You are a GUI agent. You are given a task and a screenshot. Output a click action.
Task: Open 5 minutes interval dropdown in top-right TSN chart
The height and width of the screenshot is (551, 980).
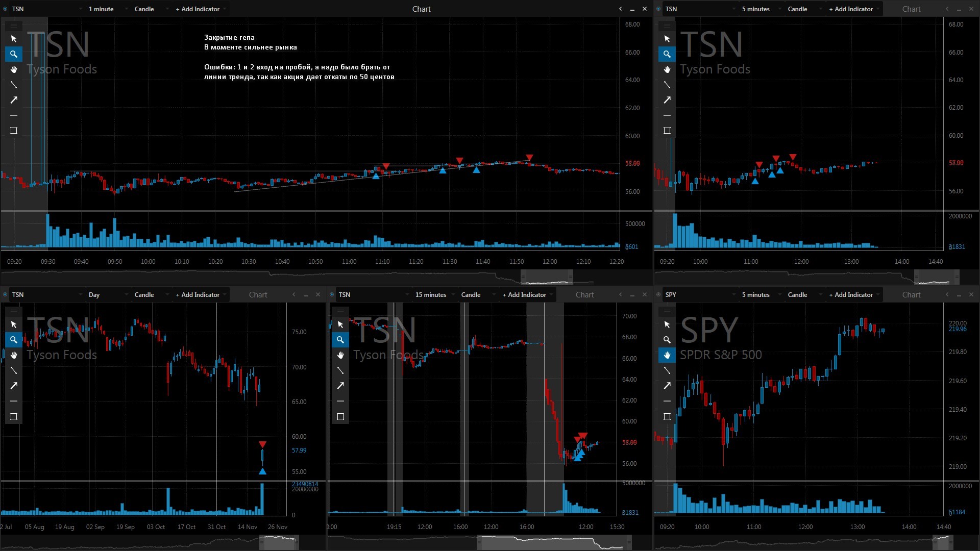click(762, 9)
